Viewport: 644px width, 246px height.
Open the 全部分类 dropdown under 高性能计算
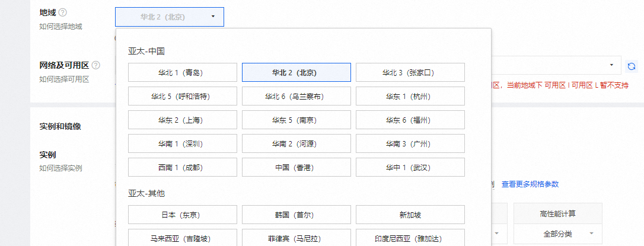[557, 234]
